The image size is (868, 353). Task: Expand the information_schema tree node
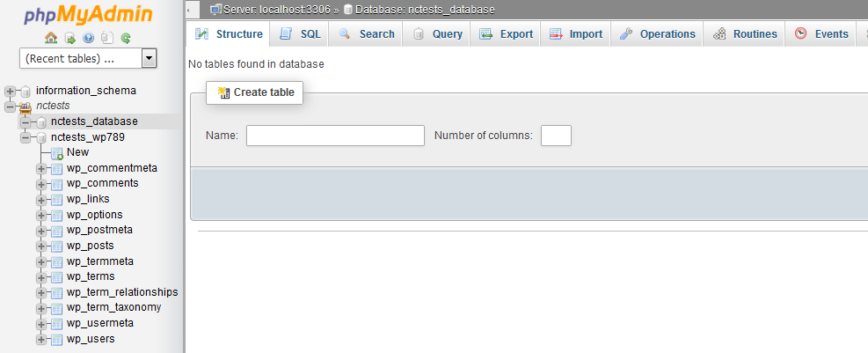pyautogui.click(x=10, y=91)
